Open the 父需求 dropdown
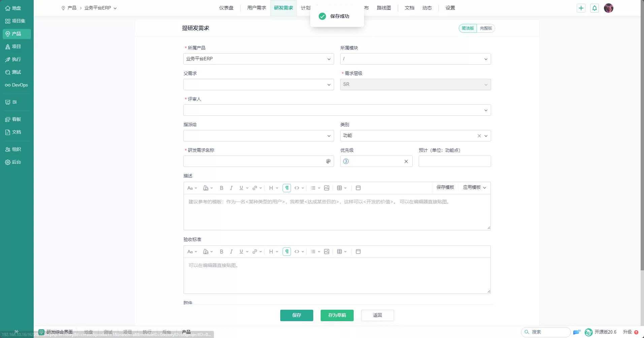The image size is (644, 338). tap(259, 84)
